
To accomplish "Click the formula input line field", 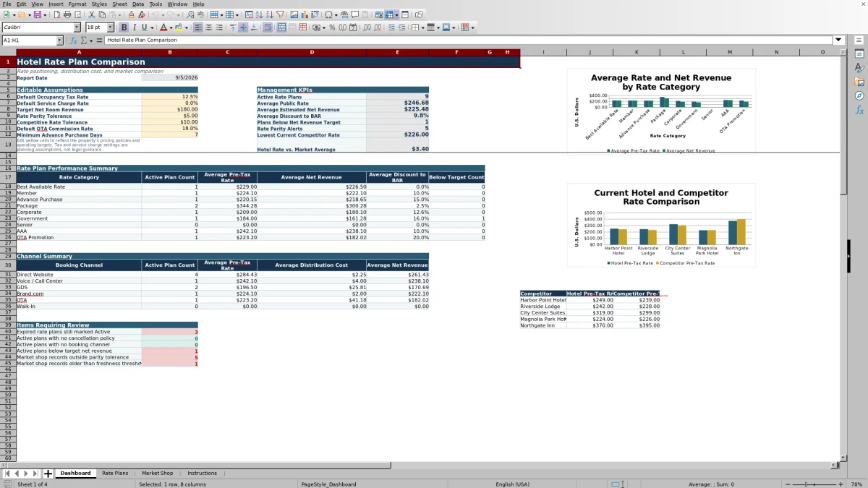I will click(469, 40).
